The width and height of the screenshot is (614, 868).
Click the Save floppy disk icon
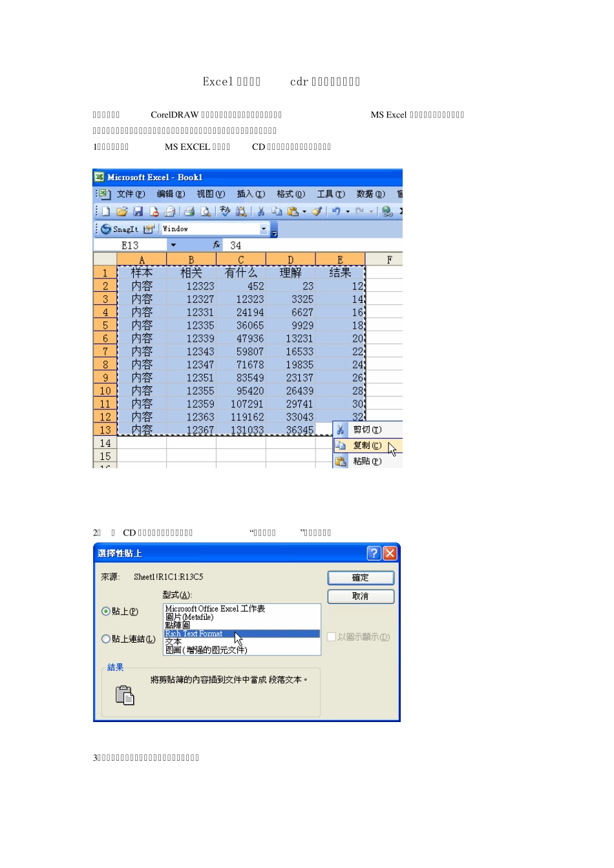point(138,211)
